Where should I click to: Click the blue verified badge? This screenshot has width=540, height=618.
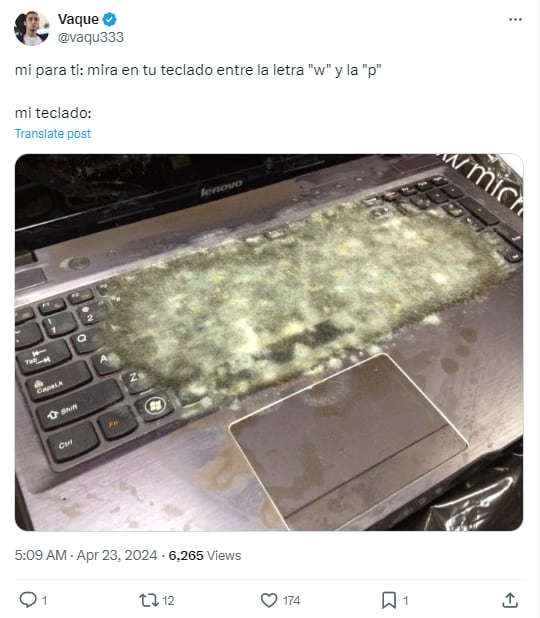[109, 19]
